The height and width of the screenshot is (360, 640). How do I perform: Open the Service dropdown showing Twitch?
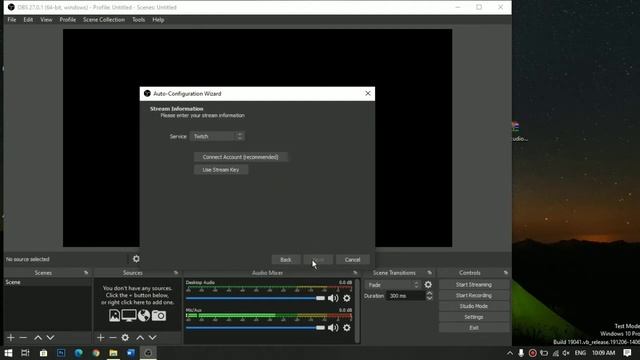pos(217,136)
